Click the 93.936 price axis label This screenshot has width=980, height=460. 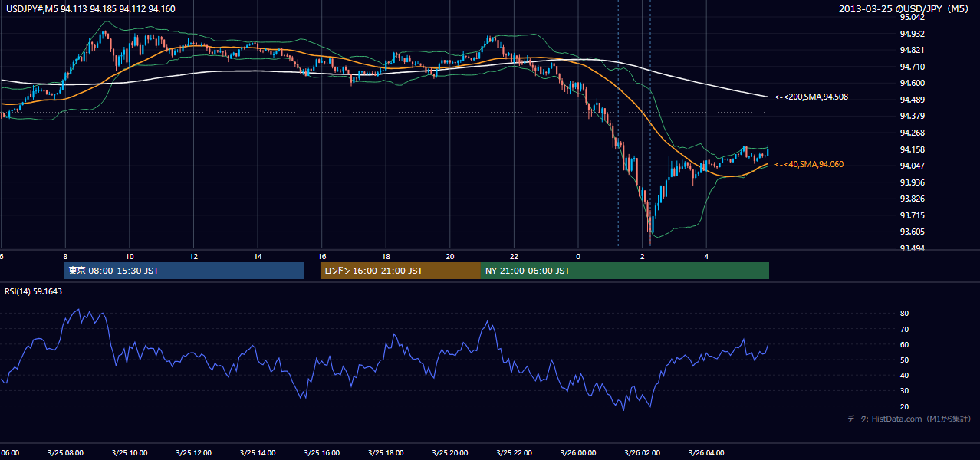point(913,182)
